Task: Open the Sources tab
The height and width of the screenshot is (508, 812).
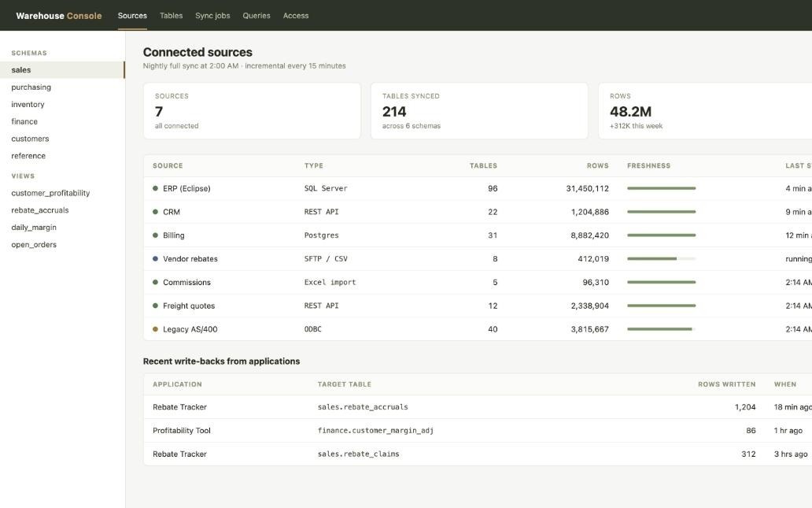Action: pyautogui.click(x=132, y=16)
